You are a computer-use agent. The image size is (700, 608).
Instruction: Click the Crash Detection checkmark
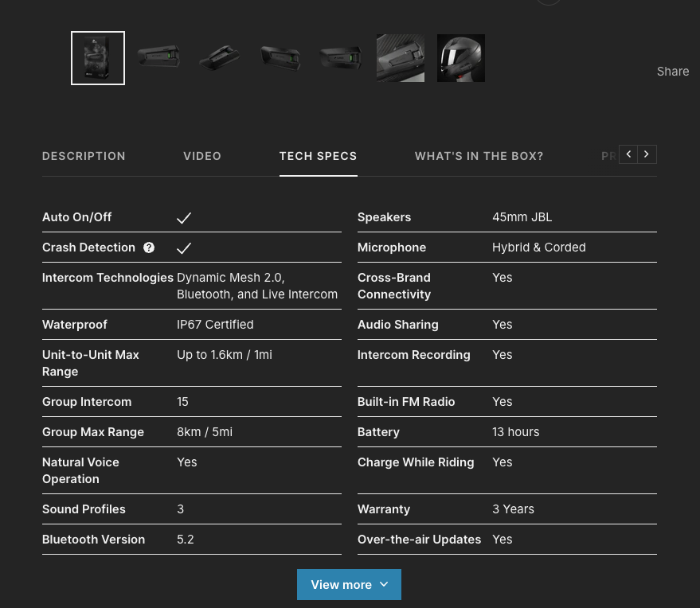coord(184,247)
